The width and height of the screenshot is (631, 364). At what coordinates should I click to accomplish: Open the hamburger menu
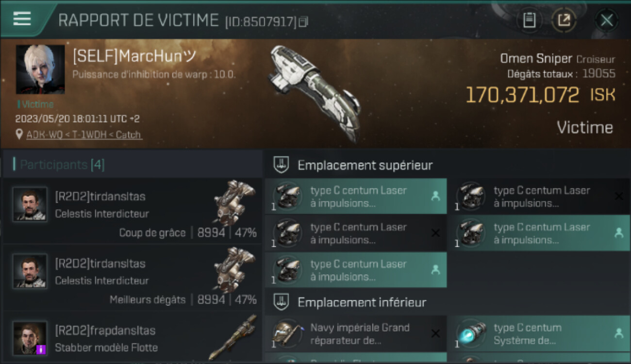22,19
